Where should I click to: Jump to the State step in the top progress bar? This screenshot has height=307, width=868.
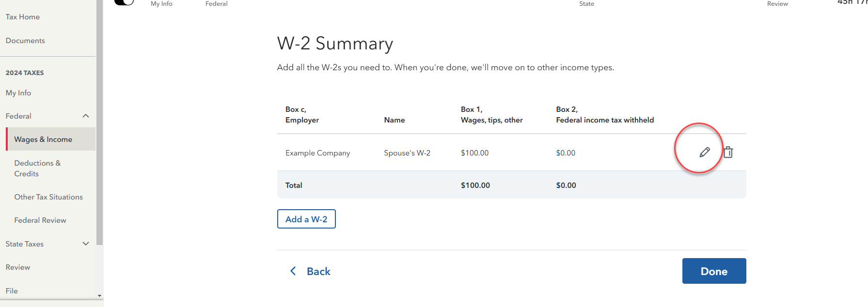586,4
